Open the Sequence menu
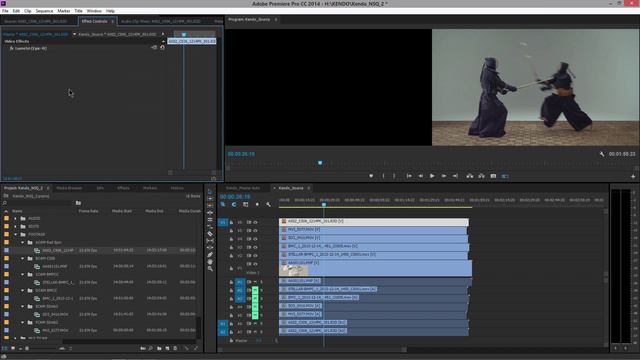 click(x=44, y=11)
